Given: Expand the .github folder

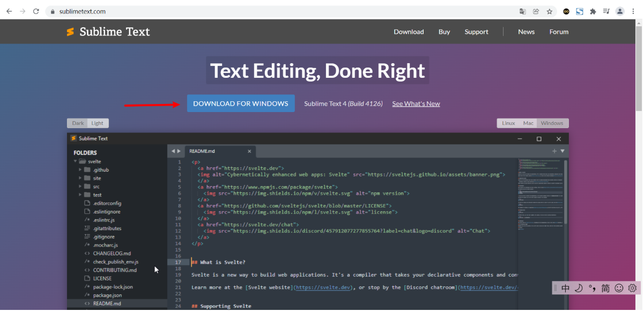Looking at the screenshot, I should point(80,170).
